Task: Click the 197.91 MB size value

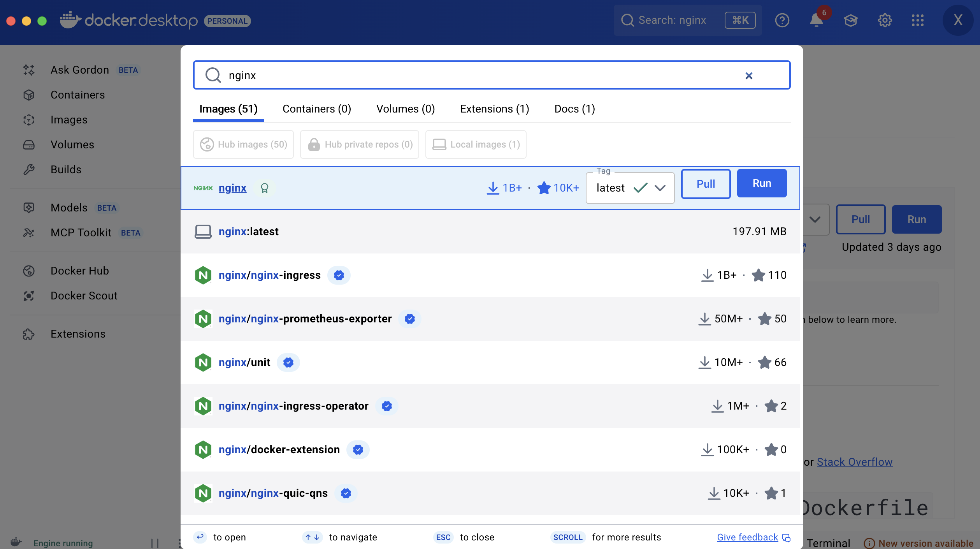Action: [x=759, y=232]
